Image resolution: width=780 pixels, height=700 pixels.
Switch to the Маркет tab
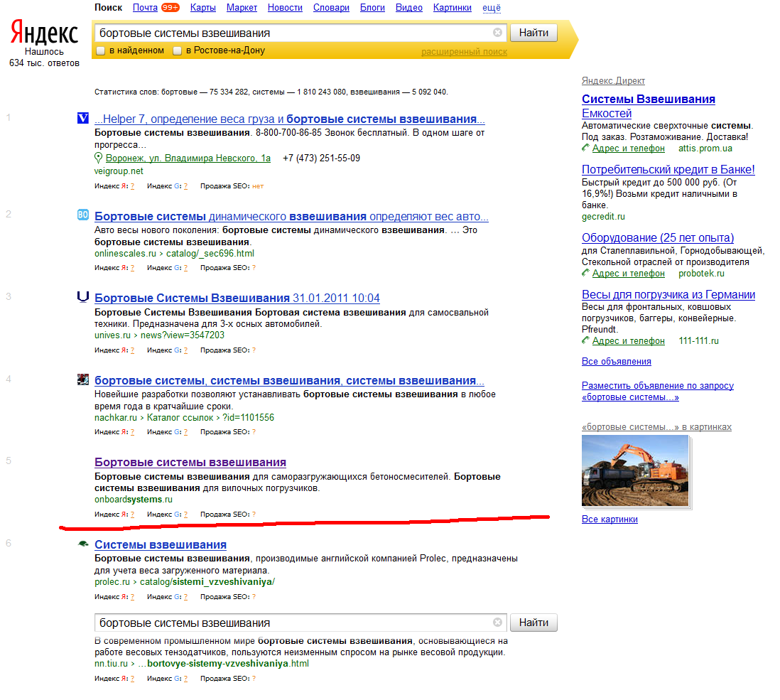[242, 8]
